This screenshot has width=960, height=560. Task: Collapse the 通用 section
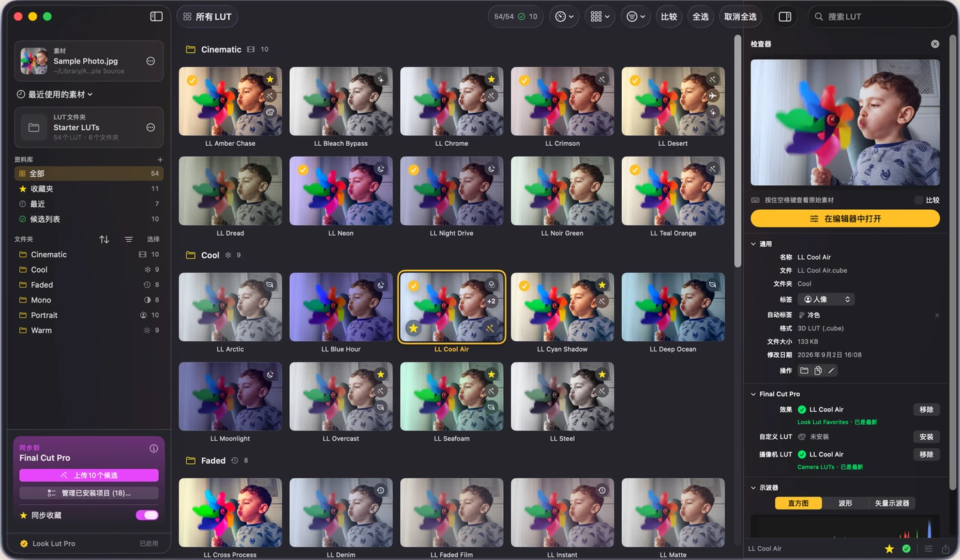click(x=753, y=244)
